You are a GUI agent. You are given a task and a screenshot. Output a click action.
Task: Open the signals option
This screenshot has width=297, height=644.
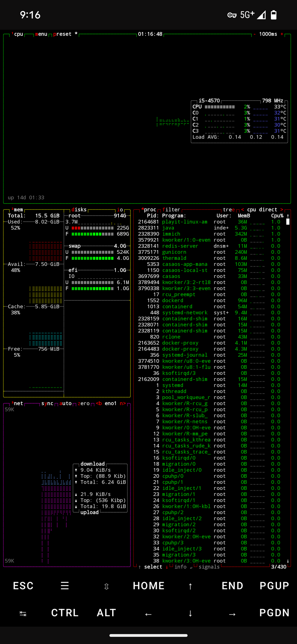209,567
